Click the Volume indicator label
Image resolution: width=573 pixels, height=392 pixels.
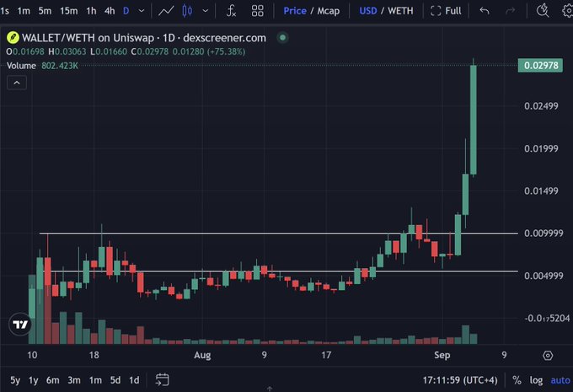point(21,66)
